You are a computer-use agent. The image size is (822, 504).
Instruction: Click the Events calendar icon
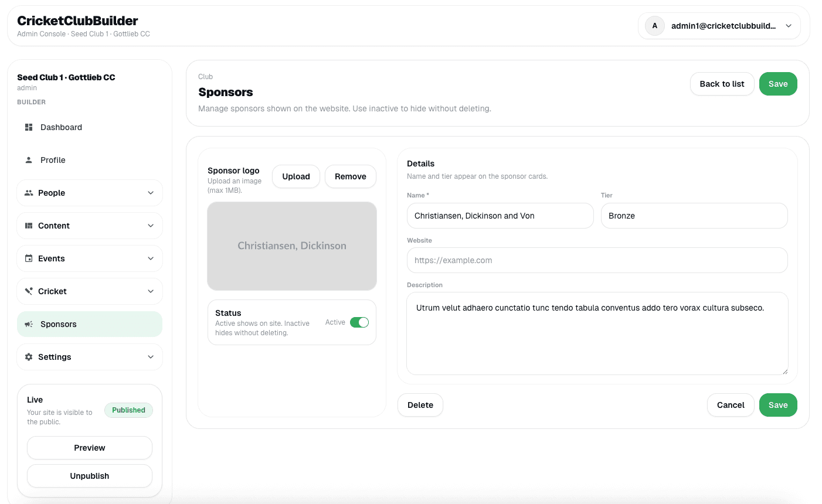pyautogui.click(x=29, y=258)
